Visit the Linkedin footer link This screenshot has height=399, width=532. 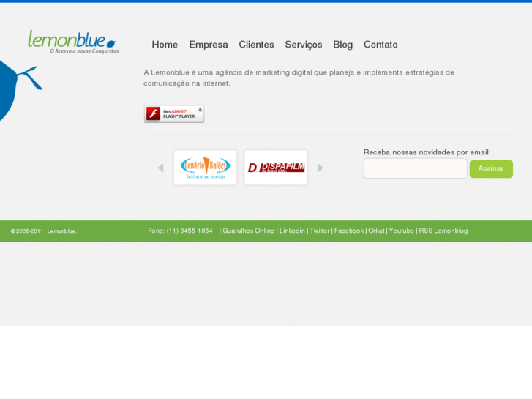pyautogui.click(x=292, y=231)
